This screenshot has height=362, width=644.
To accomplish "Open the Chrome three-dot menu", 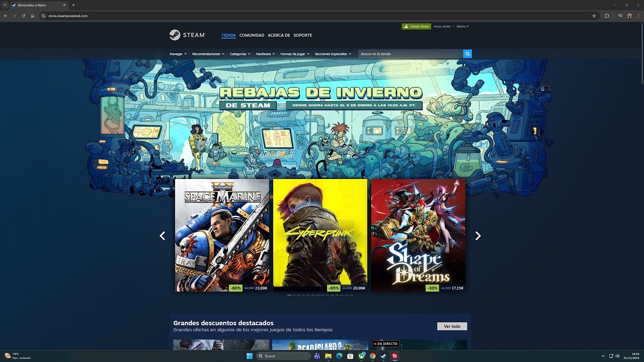I will [638, 16].
